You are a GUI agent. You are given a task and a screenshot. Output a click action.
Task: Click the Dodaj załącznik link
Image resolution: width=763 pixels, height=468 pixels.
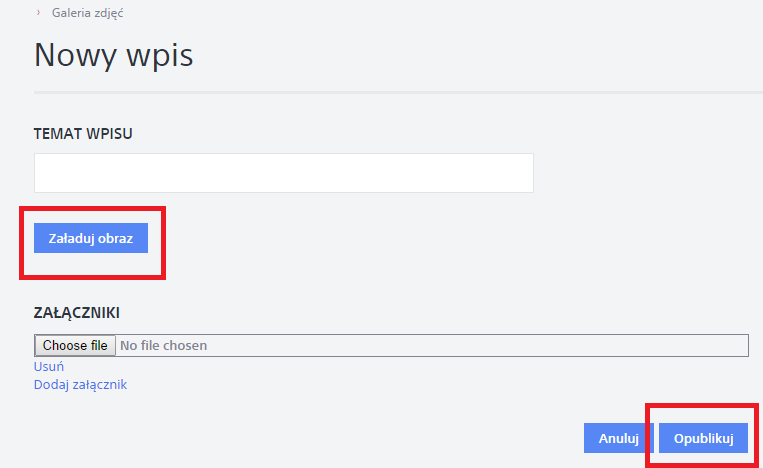click(x=80, y=384)
